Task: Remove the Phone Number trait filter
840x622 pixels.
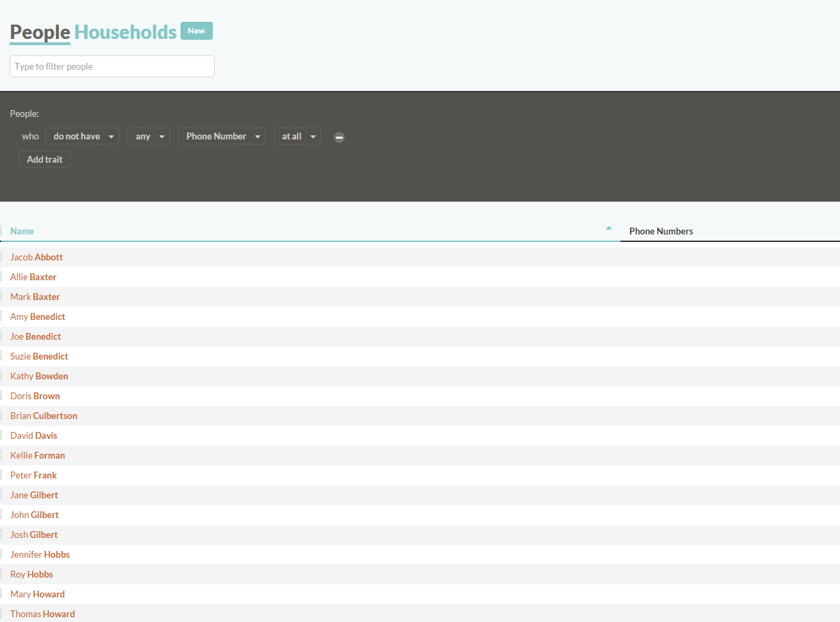Action: coord(339,137)
